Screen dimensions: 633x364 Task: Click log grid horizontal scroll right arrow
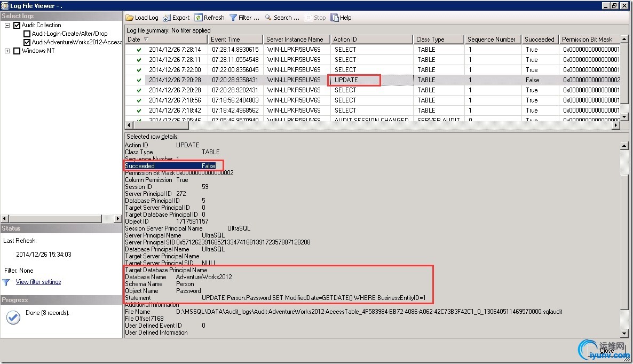tap(616, 125)
